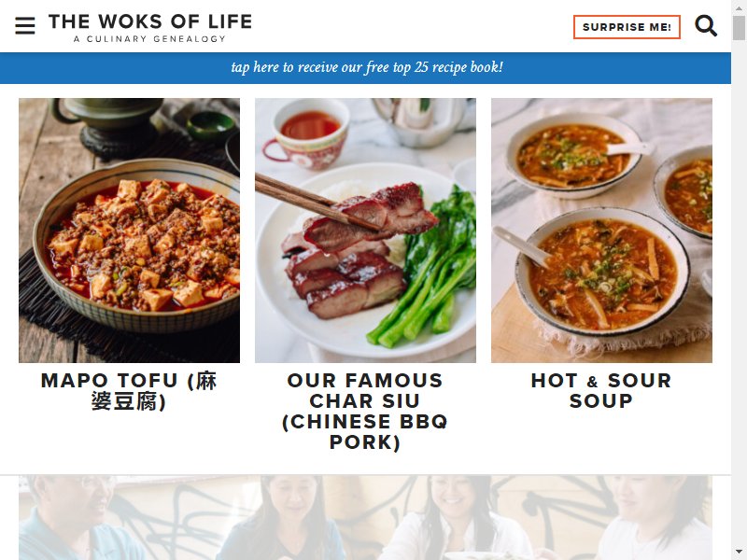Tap the free recipe book banner
The height and width of the screenshot is (560, 747).
365,67
